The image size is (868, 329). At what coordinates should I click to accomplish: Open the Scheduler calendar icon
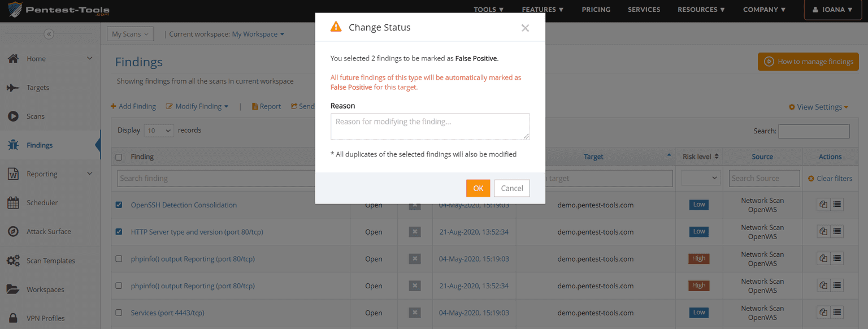[x=13, y=203]
